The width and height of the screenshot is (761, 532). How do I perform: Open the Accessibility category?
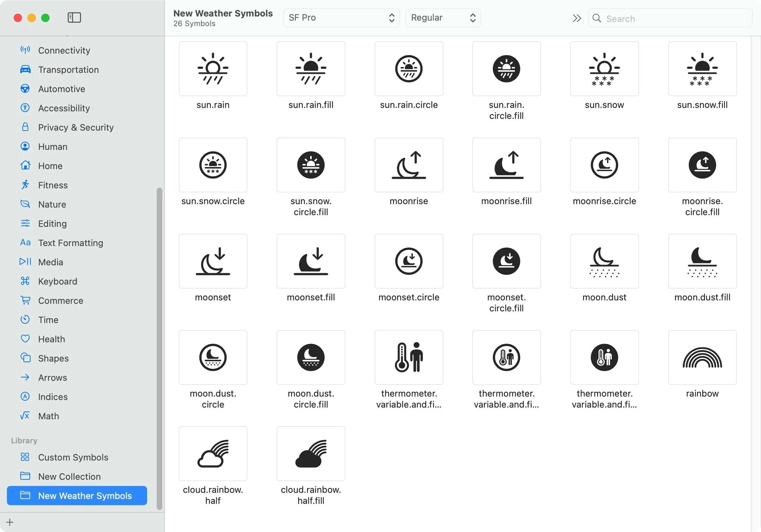pos(77,108)
